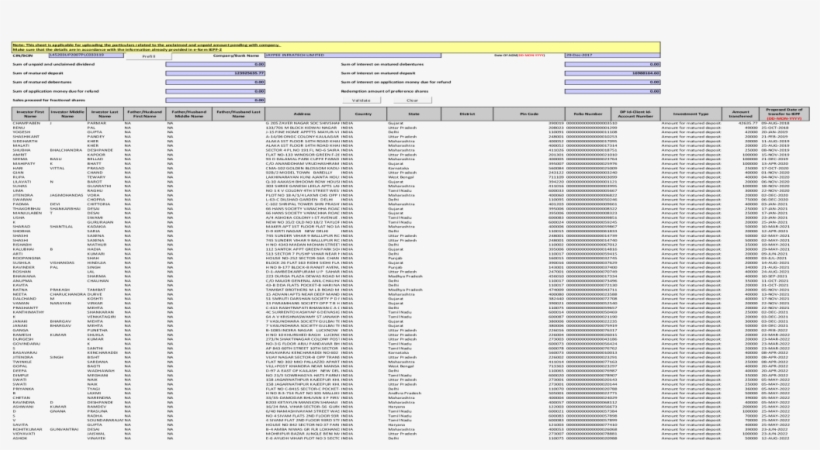The image size is (820, 450).
Task: Click the District column header
Action: 467,114
